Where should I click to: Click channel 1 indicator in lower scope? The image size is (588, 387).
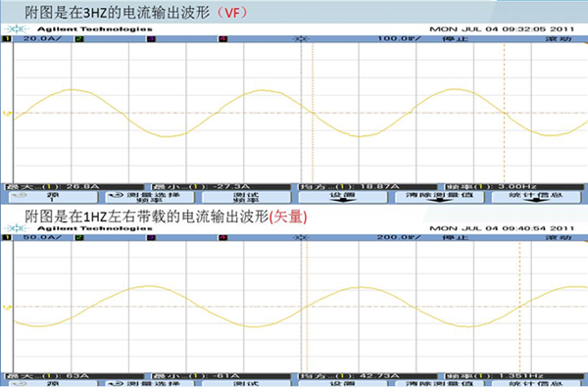click(x=7, y=237)
